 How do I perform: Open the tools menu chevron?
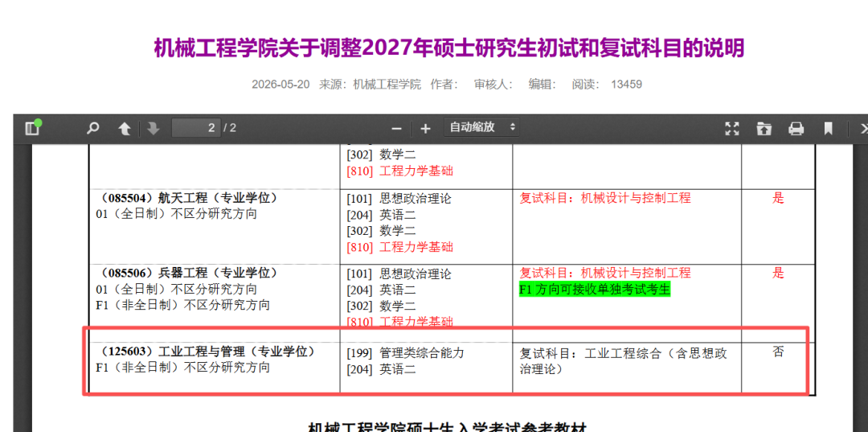(862, 129)
